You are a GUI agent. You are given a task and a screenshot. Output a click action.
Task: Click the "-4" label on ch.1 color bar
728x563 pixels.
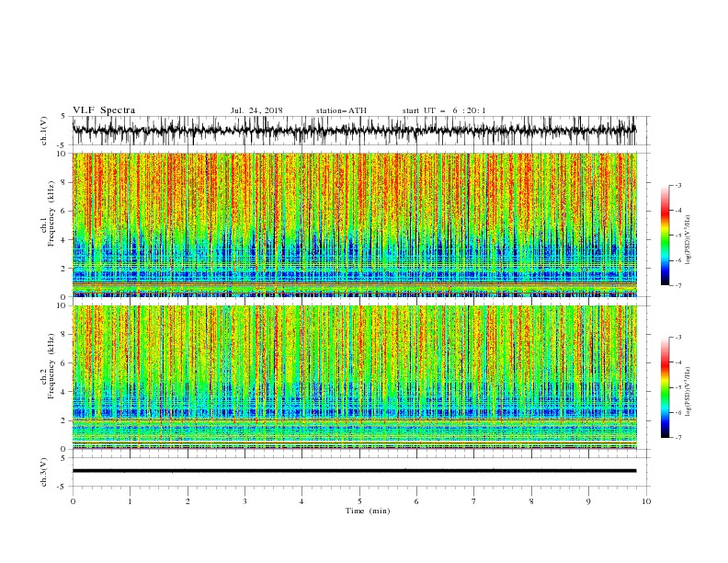point(678,211)
